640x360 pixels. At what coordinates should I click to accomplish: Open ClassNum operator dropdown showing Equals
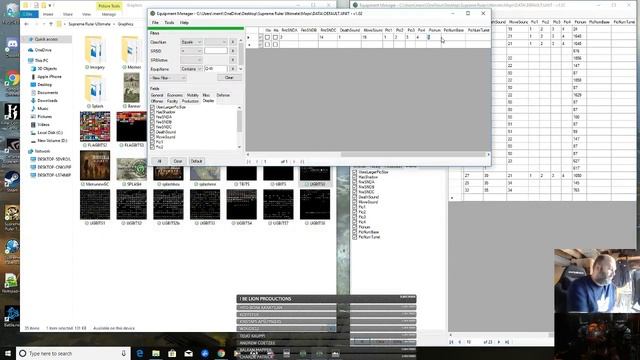point(191,42)
